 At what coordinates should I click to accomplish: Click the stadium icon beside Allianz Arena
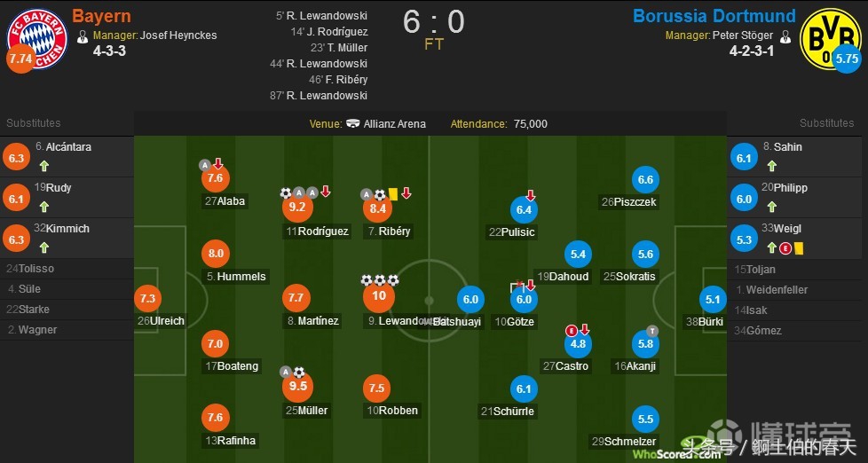pos(353,124)
